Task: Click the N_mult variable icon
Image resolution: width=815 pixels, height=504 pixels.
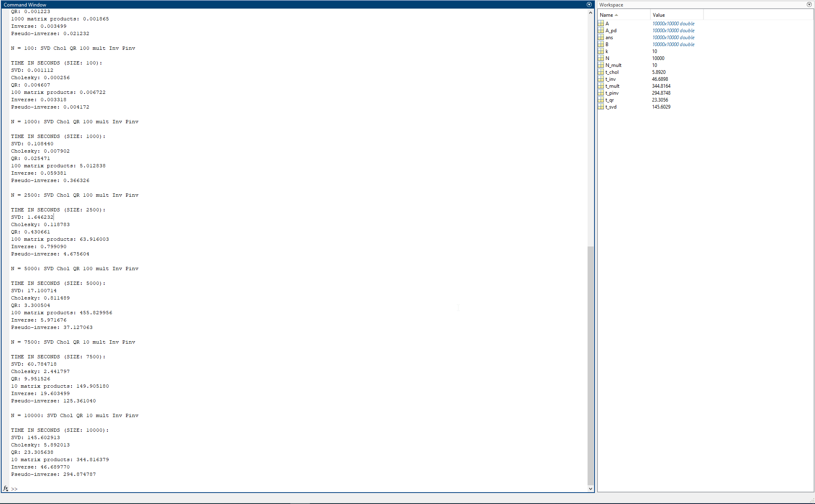Action: coord(601,65)
